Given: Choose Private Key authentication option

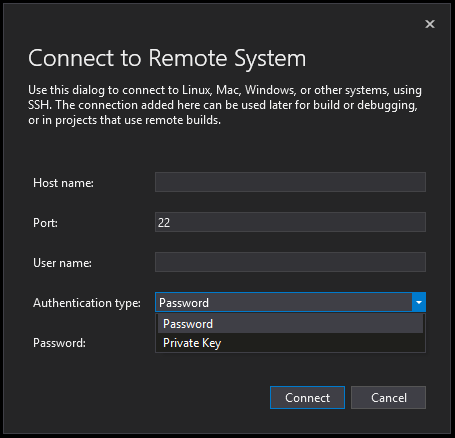Looking at the screenshot, I should [x=290, y=343].
